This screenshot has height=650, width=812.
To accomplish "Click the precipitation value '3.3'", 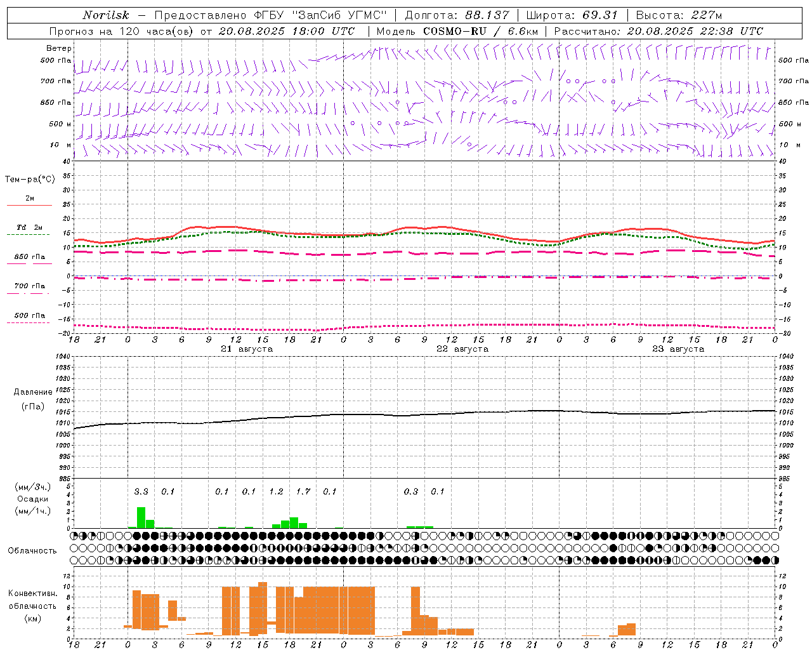I will [141, 491].
